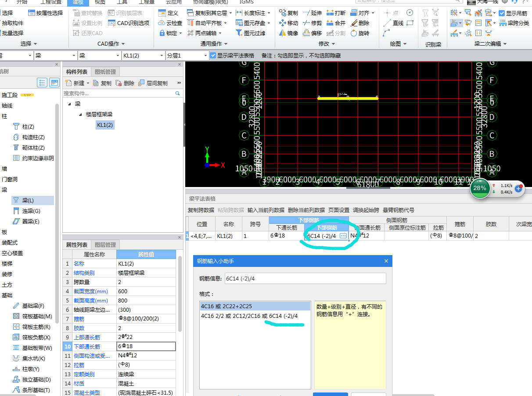
Task: Select the 延伸 extend tool
Action: click(312, 13)
